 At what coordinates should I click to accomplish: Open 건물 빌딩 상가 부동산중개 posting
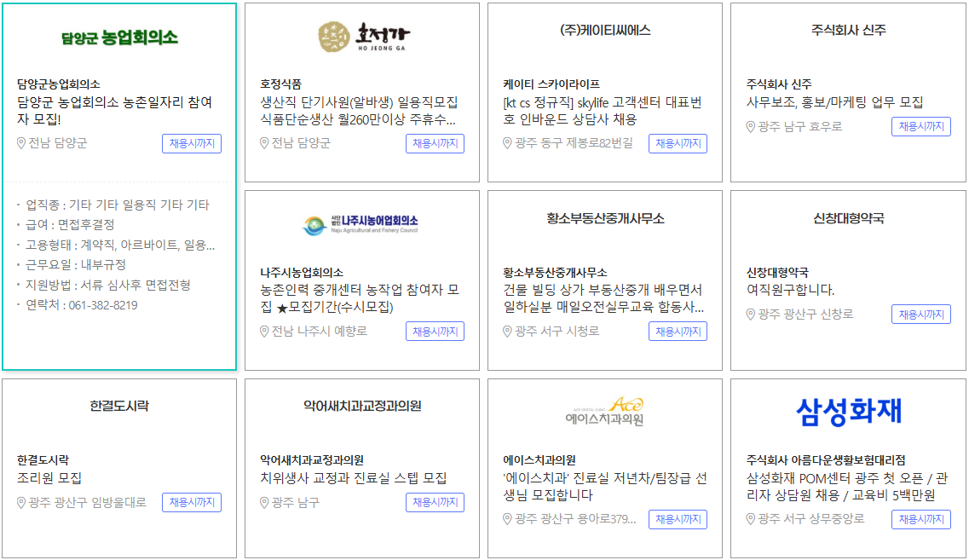[603, 298]
